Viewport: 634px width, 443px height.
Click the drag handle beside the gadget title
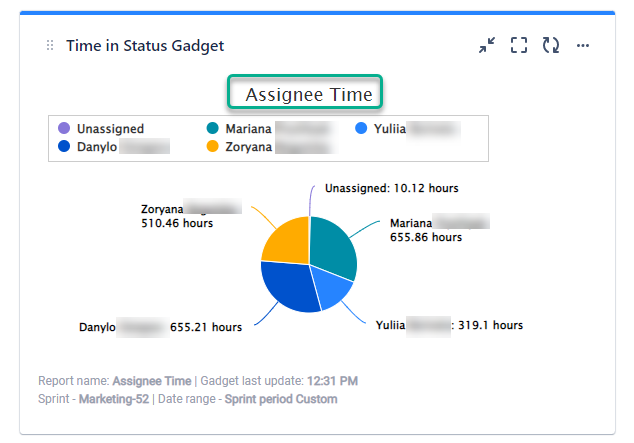pyautogui.click(x=50, y=45)
